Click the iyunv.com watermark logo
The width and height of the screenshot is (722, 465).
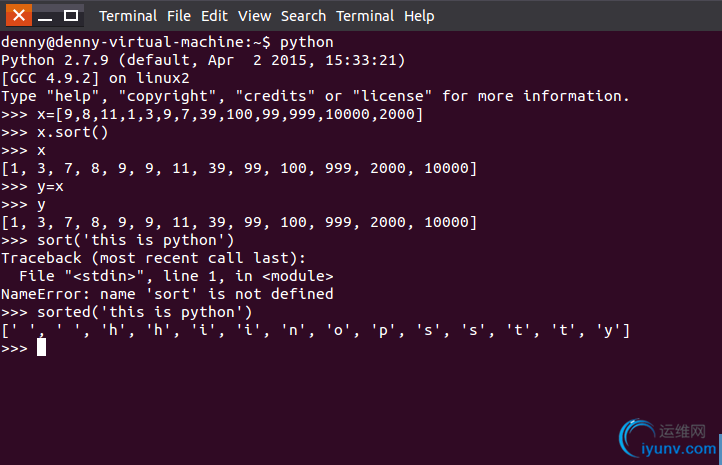pyautogui.click(x=668, y=438)
